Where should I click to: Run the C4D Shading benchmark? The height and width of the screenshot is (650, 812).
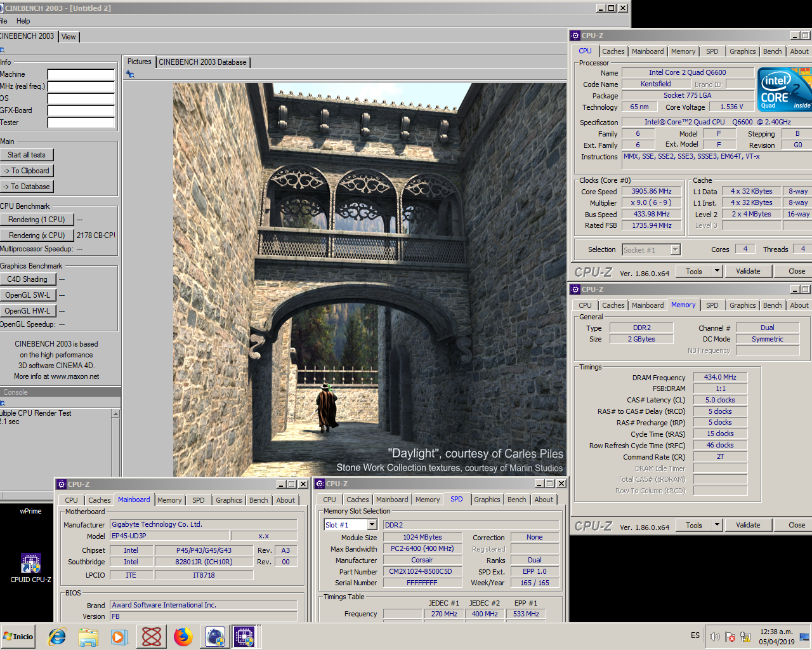click(x=28, y=279)
